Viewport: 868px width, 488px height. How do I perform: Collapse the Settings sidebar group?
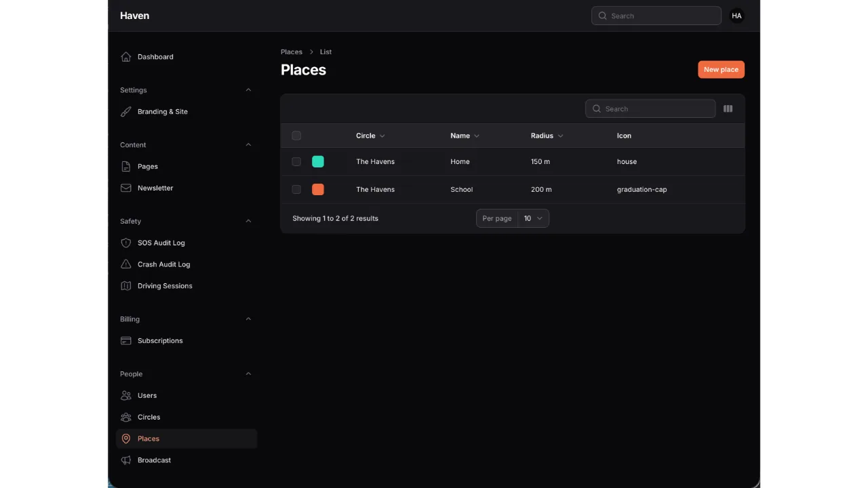point(248,90)
